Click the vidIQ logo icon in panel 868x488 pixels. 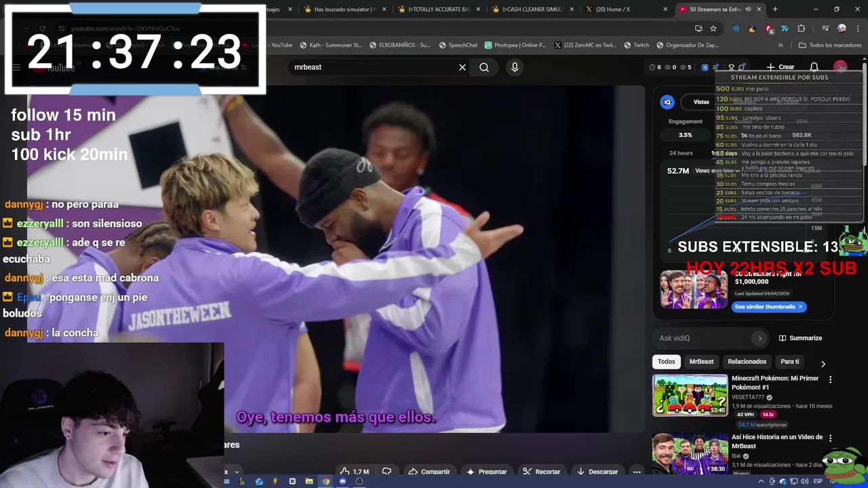[x=667, y=102]
